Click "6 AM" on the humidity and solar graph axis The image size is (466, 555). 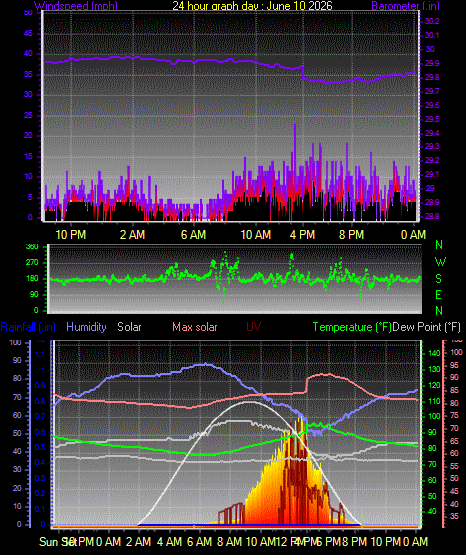coord(199,542)
